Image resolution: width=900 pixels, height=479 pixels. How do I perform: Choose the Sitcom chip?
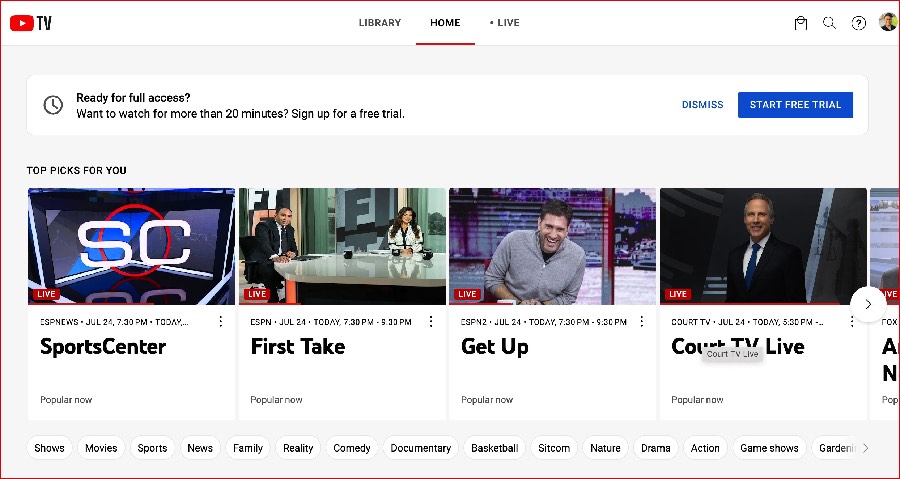(554, 448)
